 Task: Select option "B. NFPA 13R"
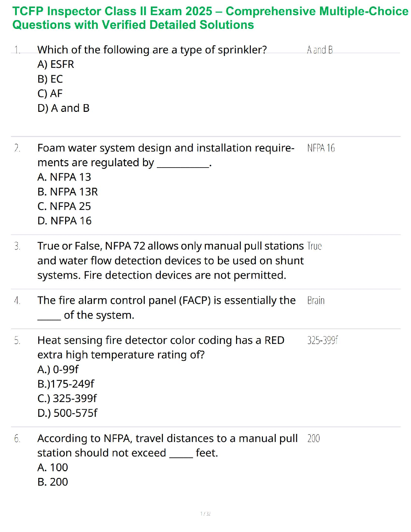tap(67, 192)
